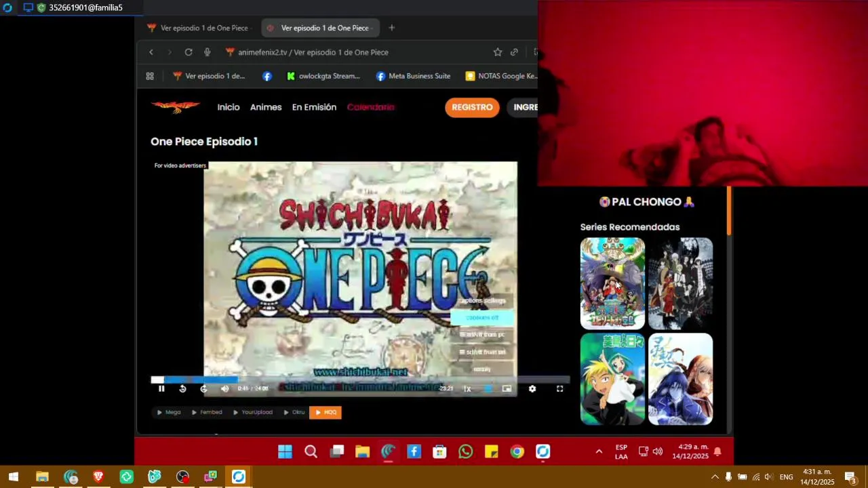The height and width of the screenshot is (488, 868).
Task: Open a new browser tab
Action: [391, 28]
